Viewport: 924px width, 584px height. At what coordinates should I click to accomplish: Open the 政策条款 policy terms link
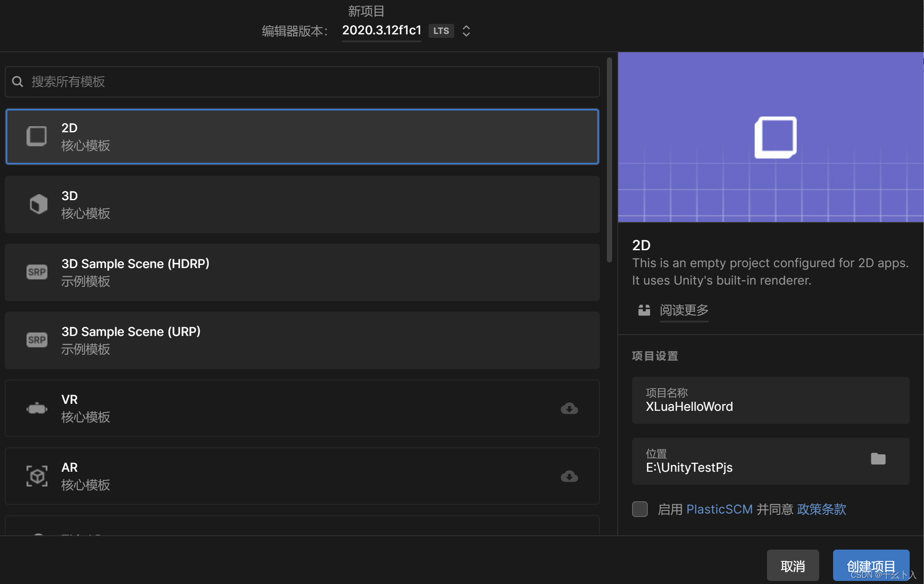tap(821, 509)
